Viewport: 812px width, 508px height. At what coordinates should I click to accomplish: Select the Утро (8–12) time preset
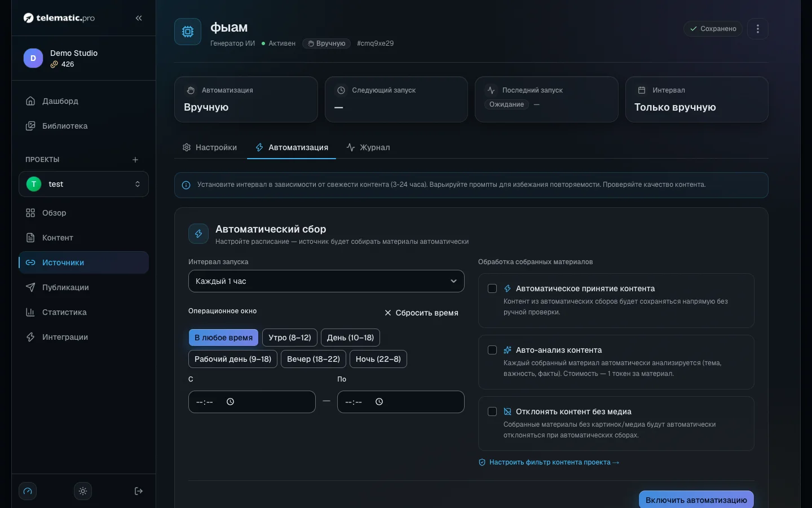coord(290,338)
